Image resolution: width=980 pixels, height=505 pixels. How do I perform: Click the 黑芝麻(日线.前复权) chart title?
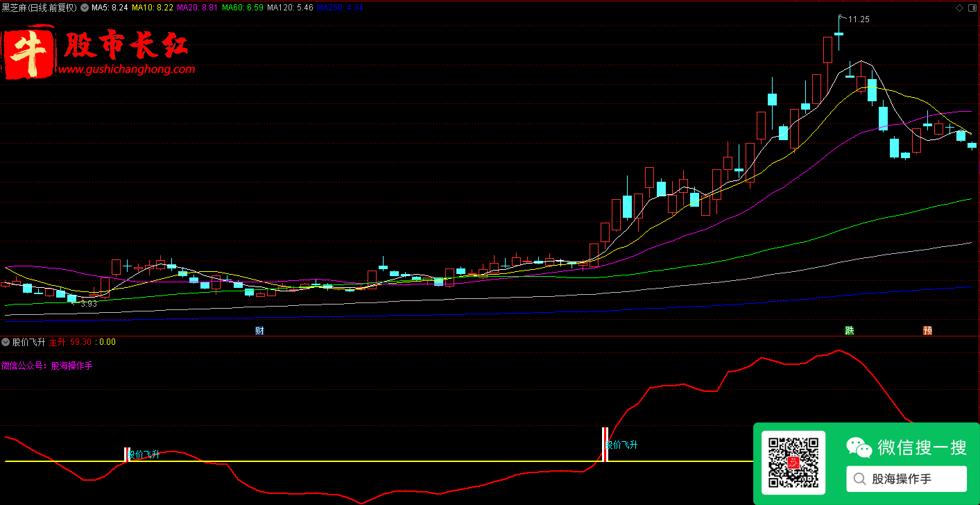click(x=40, y=8)
